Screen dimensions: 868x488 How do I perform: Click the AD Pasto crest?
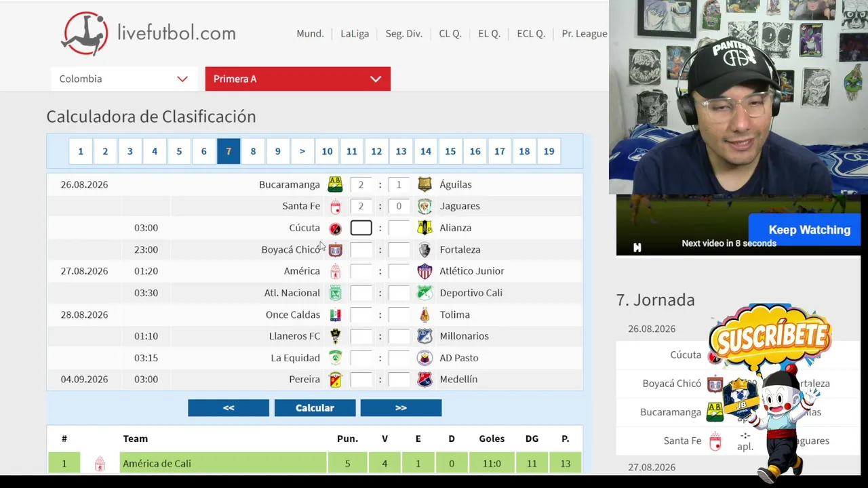click(x=425, y=358)
